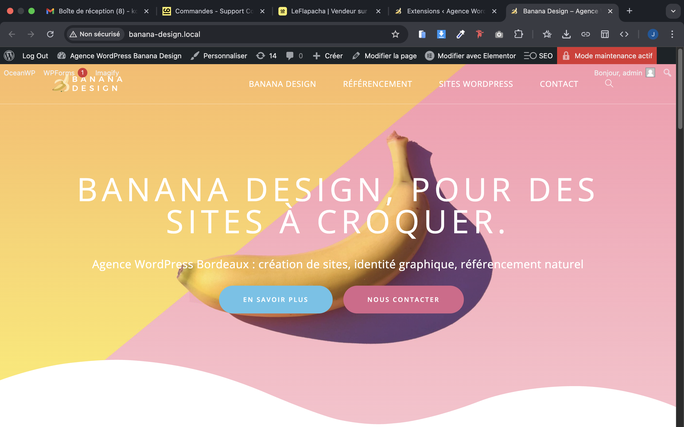This screenshot has width=684, height=427.
Task: Click the NOUS CONTACTER button
Action: pyautogui.click(x=404, y=300)
